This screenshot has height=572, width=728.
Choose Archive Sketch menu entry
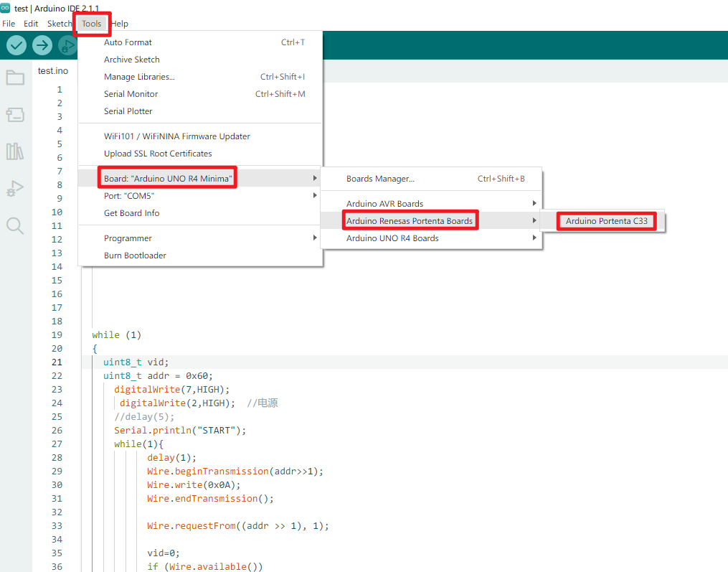point(200,60)
